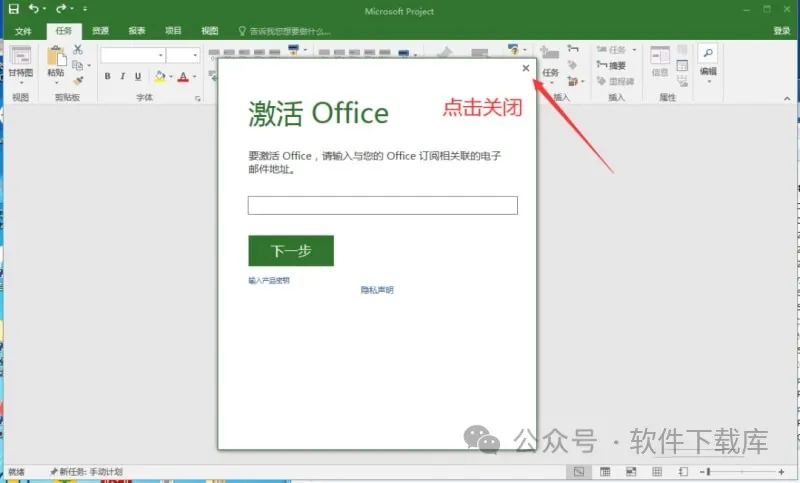Click the Task Usage view icon in status bar
Screen dimensions: 800x483
click(x=605, y=472)
